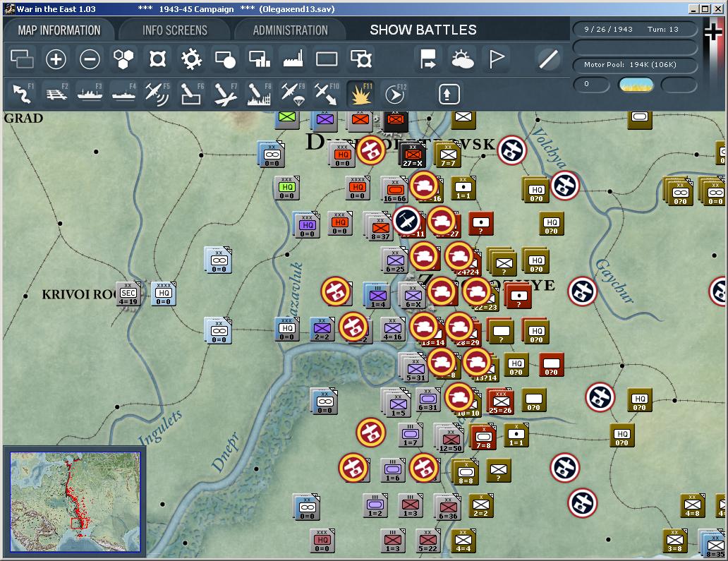Click the rectangle-with-fort-shape toolbar icon
This screenshot has width=728, height=561.
click(x=361, y=59)
